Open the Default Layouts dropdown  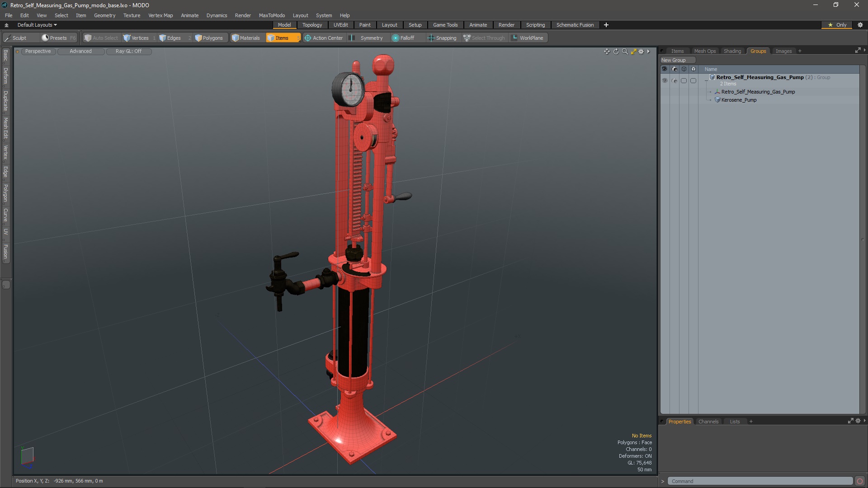point(36,24)
